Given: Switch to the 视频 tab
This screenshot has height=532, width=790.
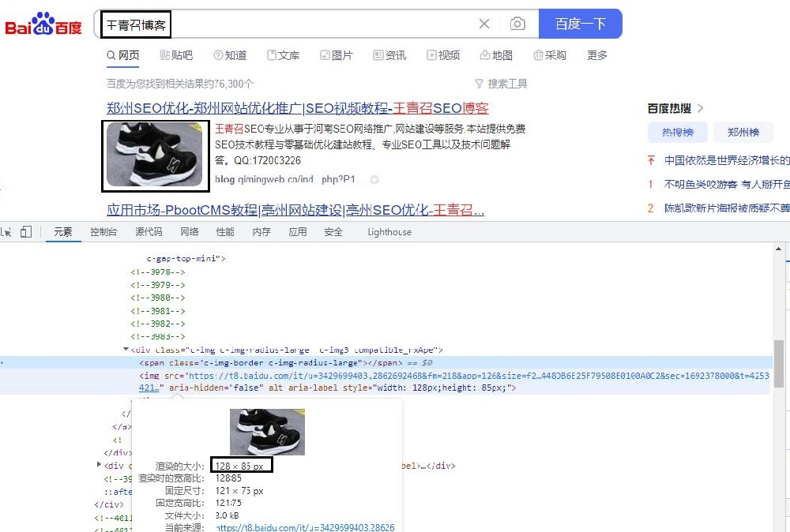Looking at the screenshot, I should 443,55.
